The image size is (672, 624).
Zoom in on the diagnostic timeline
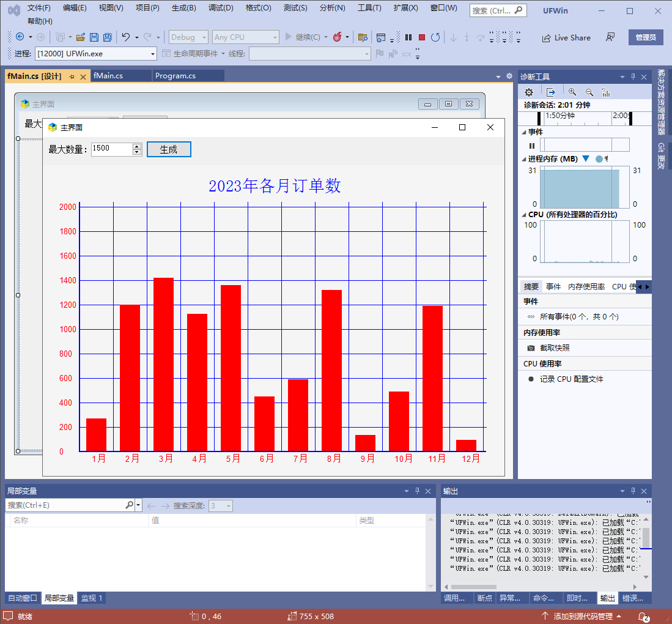click(x=572, y=92)
